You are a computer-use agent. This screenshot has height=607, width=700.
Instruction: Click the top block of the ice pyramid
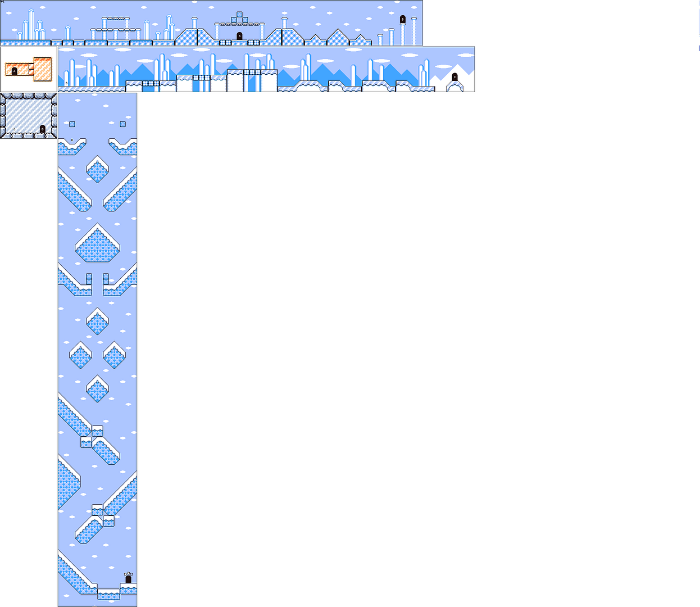pos(239,14)
